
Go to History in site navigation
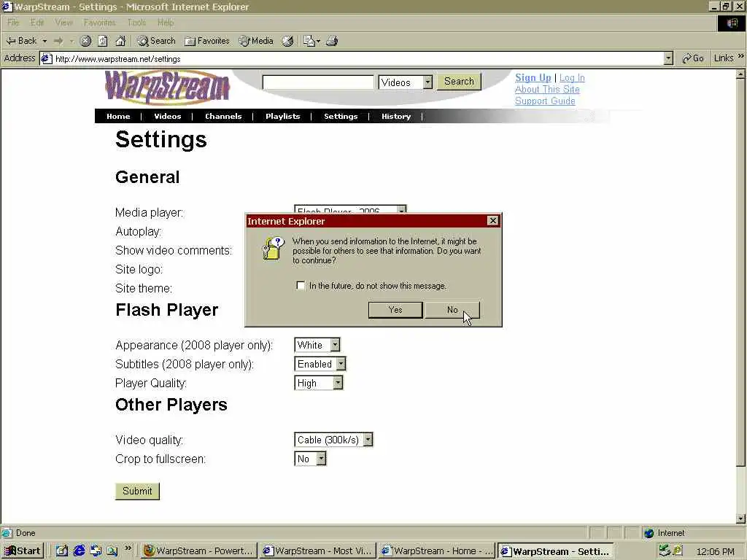[x=396, y=116]
